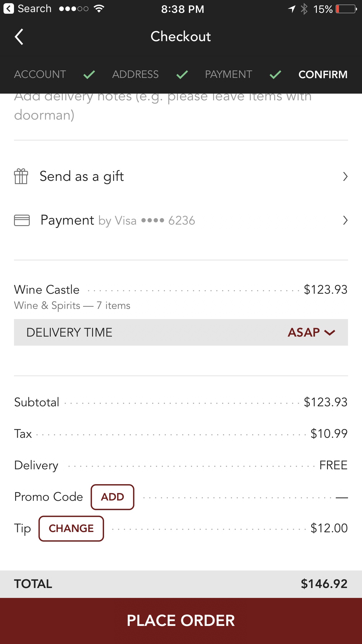362x644 pixels.
Task: Expand Send as a gift chevron
Action: click(345, 176)
